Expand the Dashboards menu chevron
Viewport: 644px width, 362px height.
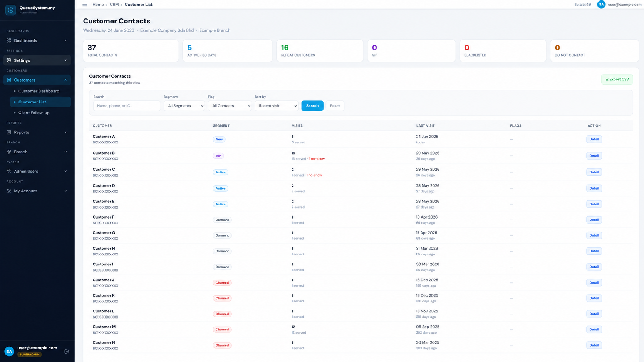click(65, 40)
